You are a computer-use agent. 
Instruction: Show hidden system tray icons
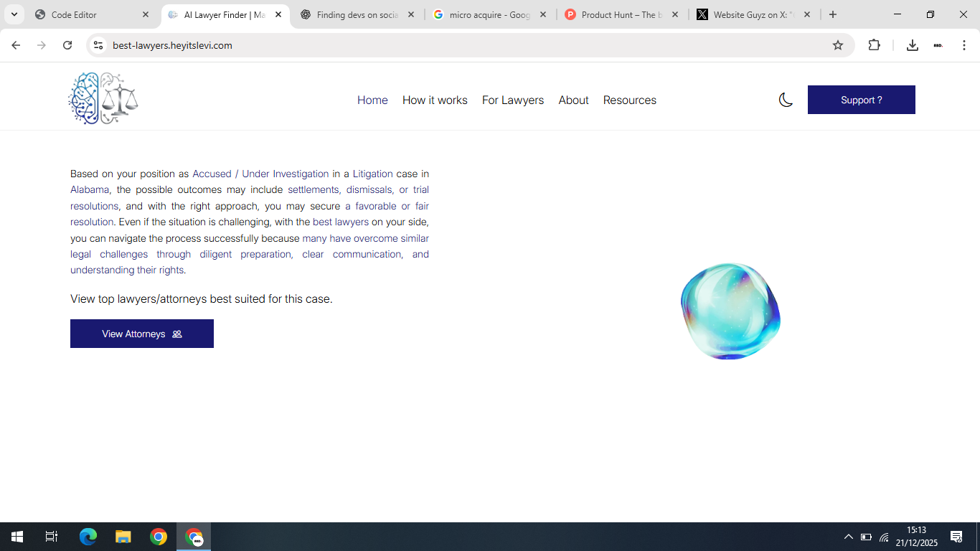point(848,537)
